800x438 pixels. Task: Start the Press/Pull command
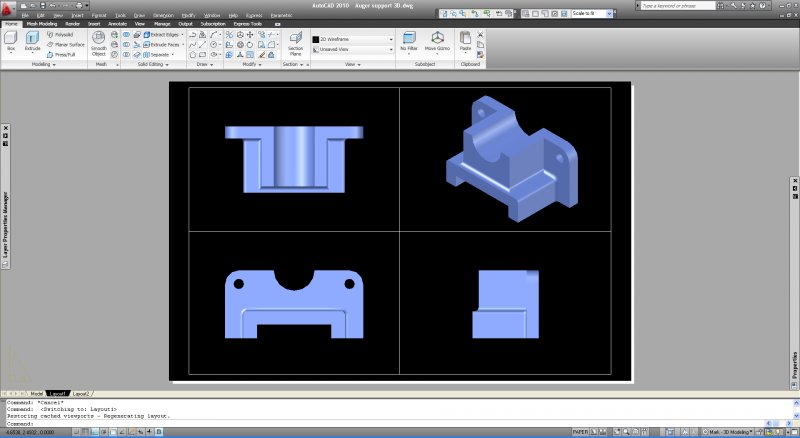[x=61, y=54]
